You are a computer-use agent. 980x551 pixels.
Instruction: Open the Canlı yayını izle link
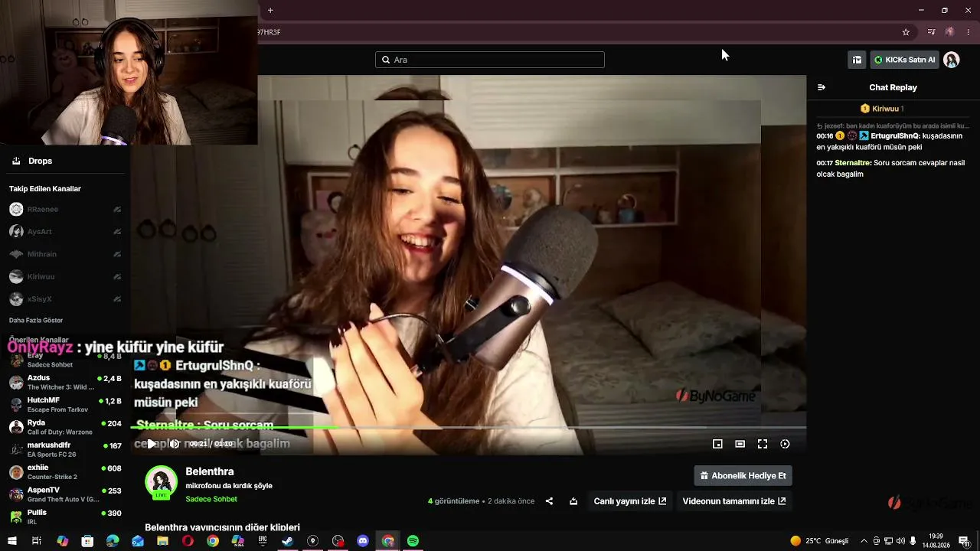pyautogui.click(x=630, y=501)
